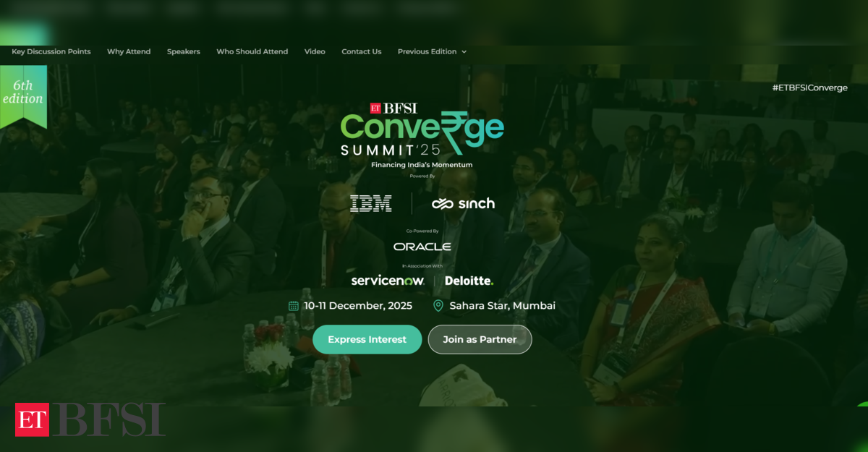Open the Why Attend section
This screenshot has width=868, height=452.
[x=129, y=51]
